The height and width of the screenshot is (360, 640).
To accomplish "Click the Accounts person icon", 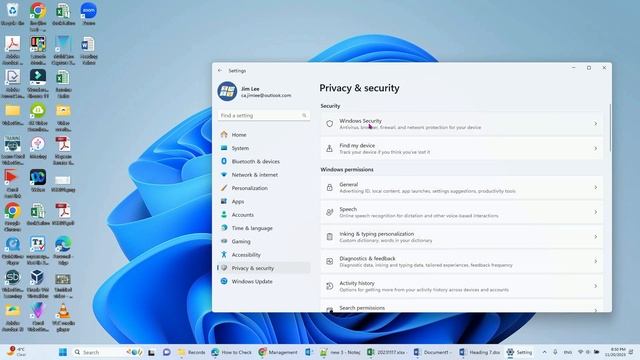I will (224, 214).
